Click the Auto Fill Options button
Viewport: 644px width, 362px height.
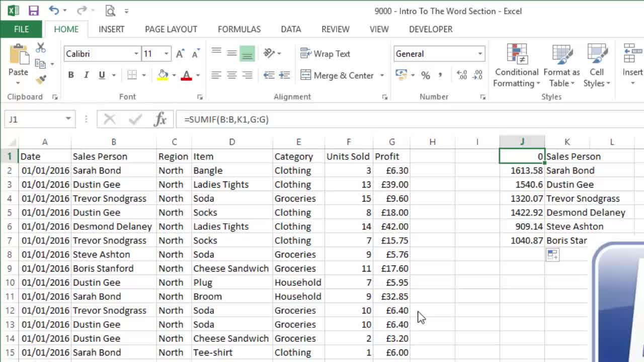(552, 255)
